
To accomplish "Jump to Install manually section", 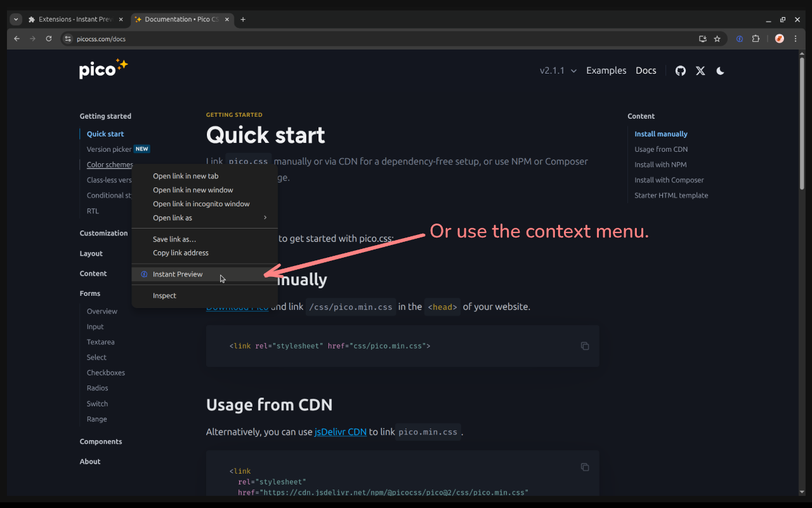I will click(661, 134).
